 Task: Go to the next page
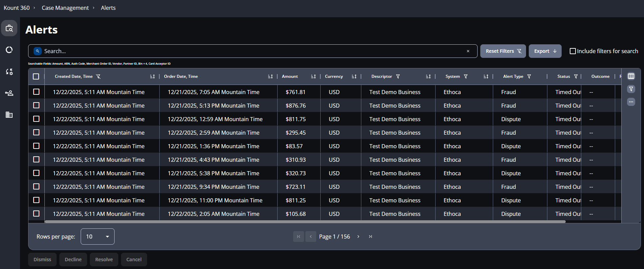coord(358,237)
